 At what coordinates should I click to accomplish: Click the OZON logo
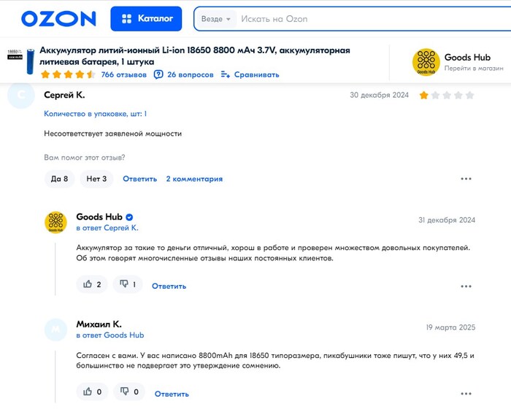click(x=58, y=18)
